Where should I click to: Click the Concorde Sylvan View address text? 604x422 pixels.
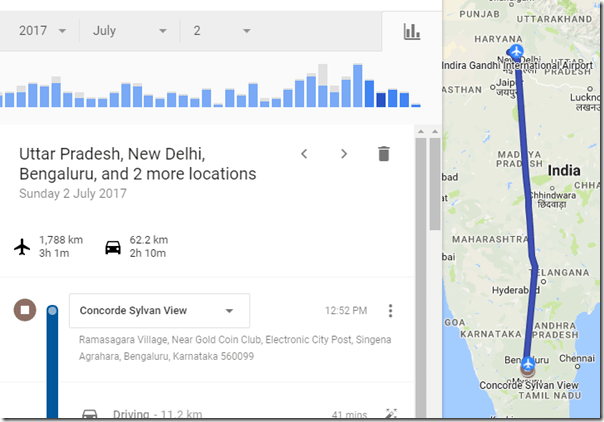[235, 348]
